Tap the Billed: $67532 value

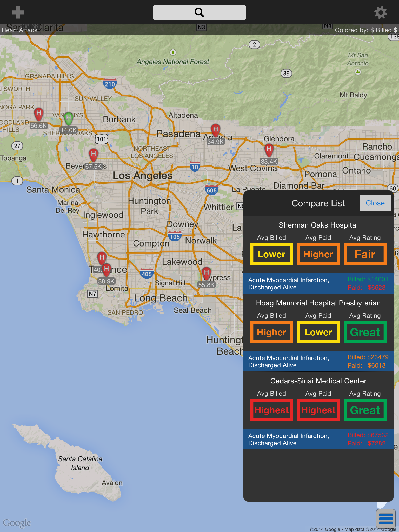pyautogui.click(x=368, y=435)
